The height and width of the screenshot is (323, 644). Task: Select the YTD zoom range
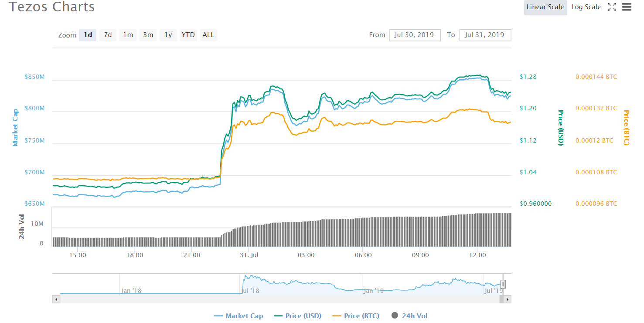coord(188,35)
